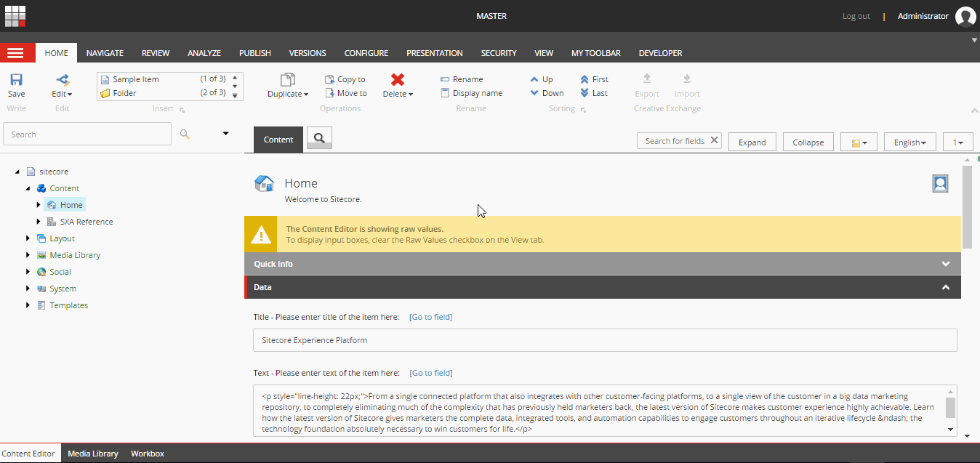Select the Social tree item
This screenshot has width=980, height=463.
[60, 272]
